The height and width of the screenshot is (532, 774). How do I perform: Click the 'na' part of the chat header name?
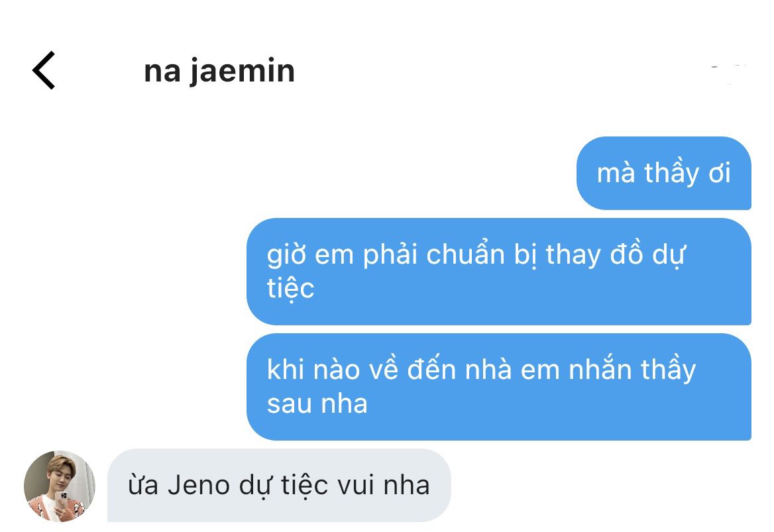[x=162, y=73]
